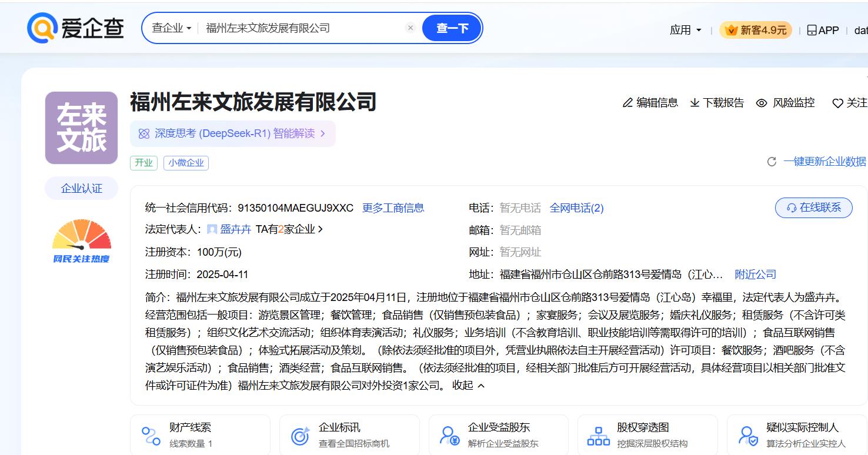868x455 pixels.
Task: Click the 财产线索 icon
Action: [x=151, y=436]
